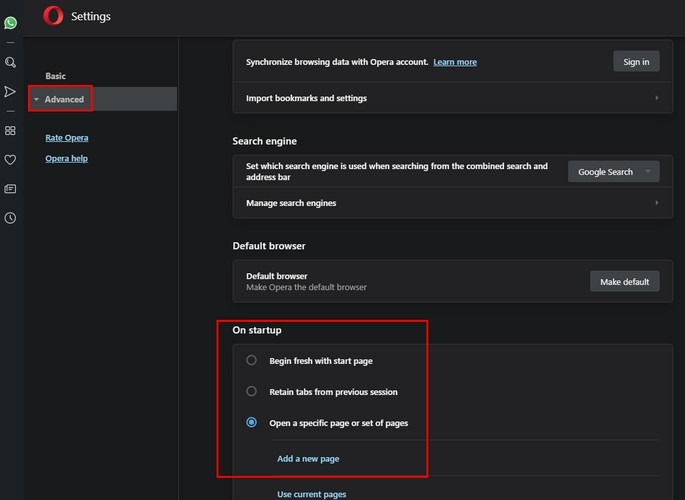The image size is (685, 500).
Task: Open Speed Dial grid icon
Action: click(x=11, y=130)
